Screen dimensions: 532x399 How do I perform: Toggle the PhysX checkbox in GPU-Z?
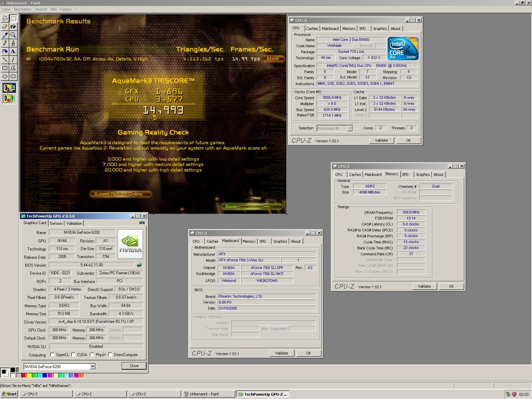point(92,355)
